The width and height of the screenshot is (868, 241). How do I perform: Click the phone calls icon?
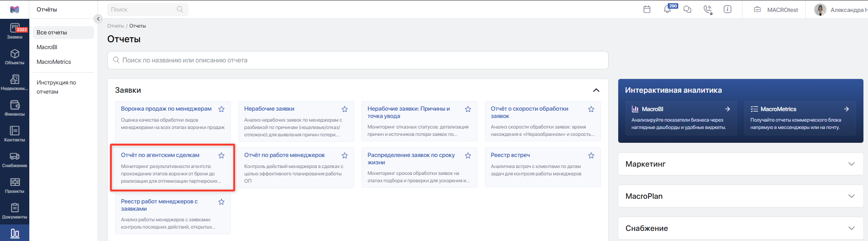pyautogui.click(x=708, y=9)
